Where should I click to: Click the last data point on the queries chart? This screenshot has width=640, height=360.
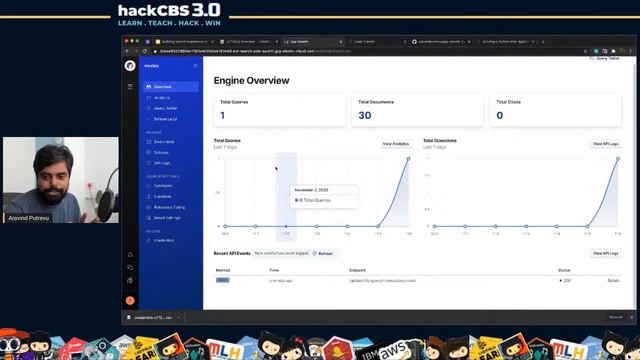(408, 159)
